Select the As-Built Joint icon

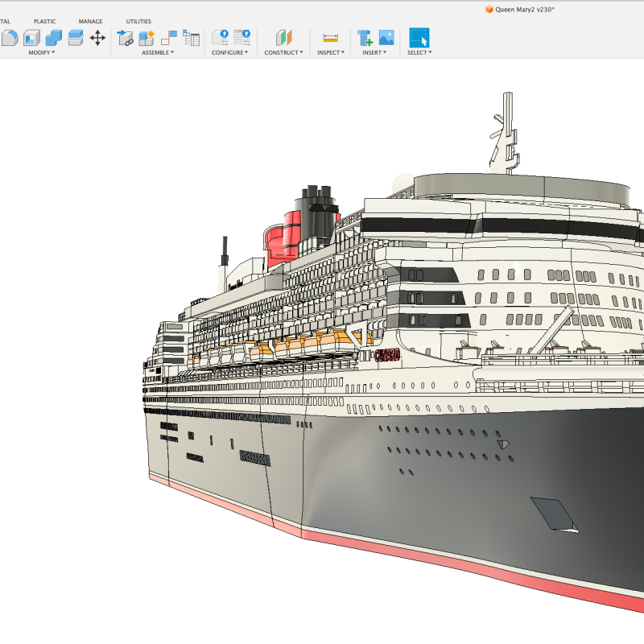point(170,38)
